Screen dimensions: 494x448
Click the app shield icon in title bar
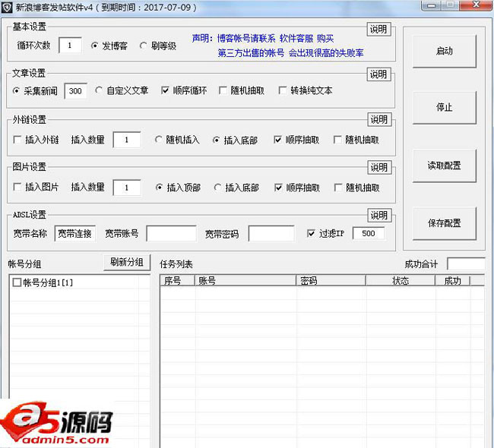tap(7, 8)
